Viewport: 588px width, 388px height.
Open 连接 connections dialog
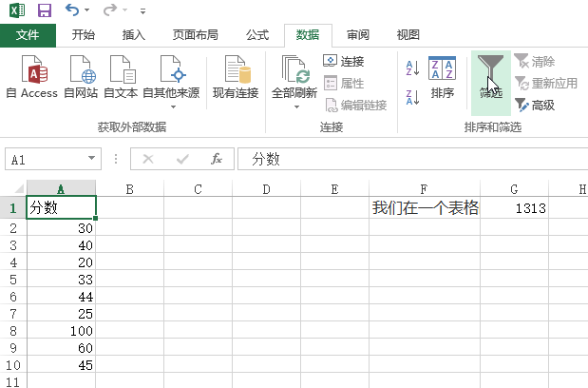[344, 61]
